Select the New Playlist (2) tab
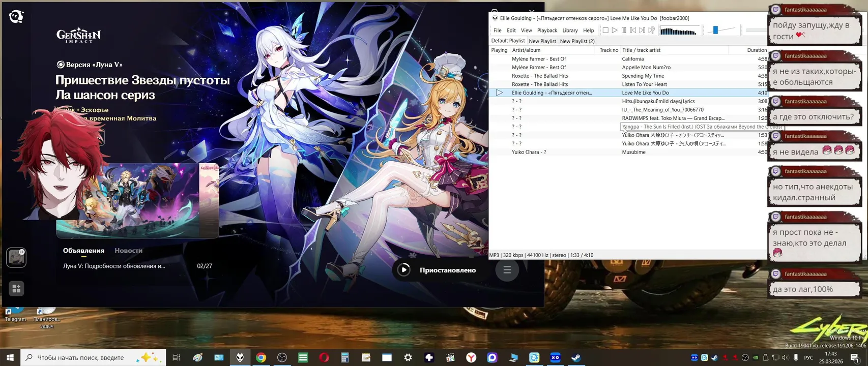Viewport: 868px width, 366px height. (x=577, y=41)
